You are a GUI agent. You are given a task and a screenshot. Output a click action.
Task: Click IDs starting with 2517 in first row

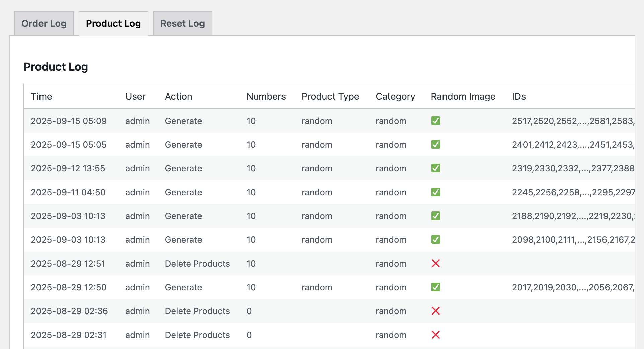point(572,121)
